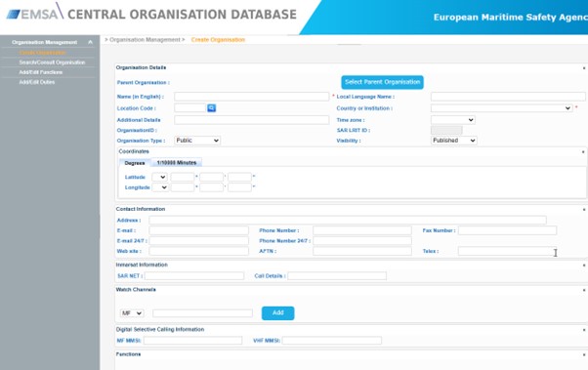Focus the E-mail 24/7 field
The height and width of the screenshot is (370, 588).
coord(198,241)
